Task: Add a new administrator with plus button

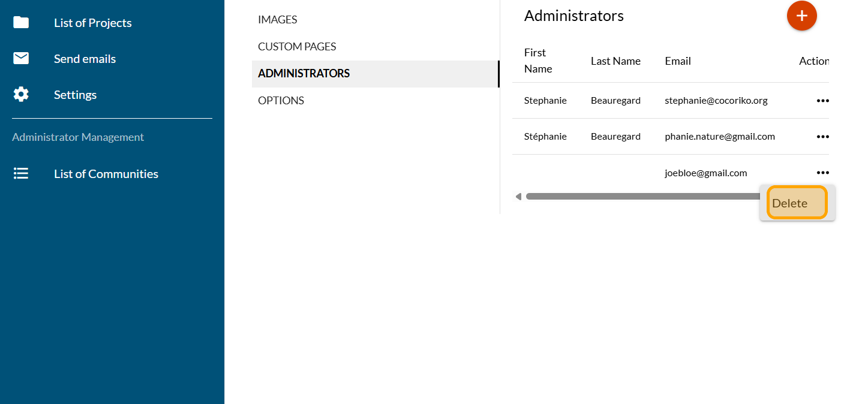Action: click(x=801, y=16)
